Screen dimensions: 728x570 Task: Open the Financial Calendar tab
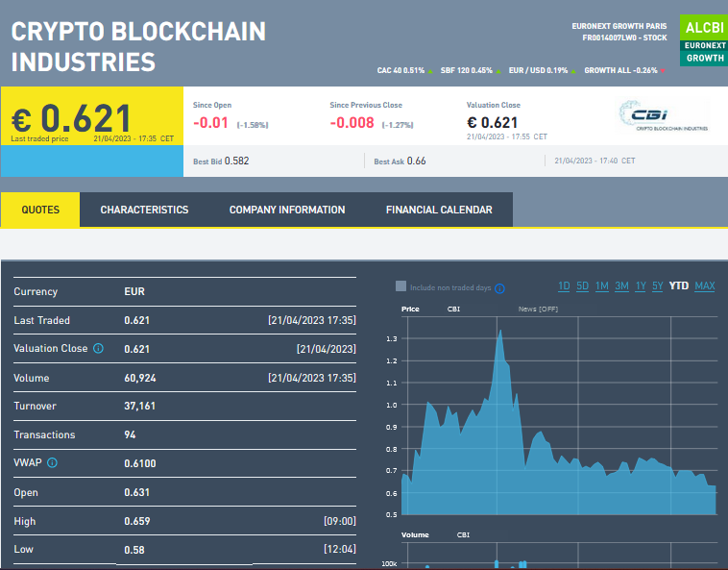(439, 210)
